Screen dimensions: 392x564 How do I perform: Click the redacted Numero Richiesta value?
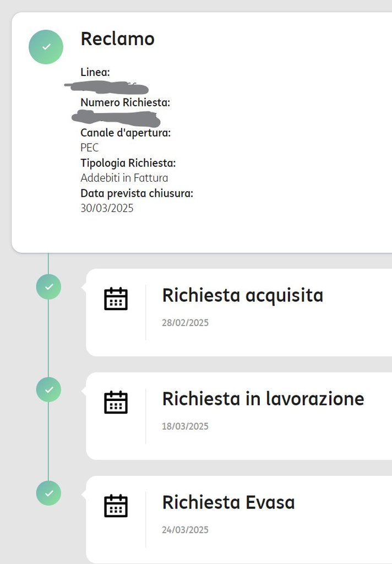[116, 117]
